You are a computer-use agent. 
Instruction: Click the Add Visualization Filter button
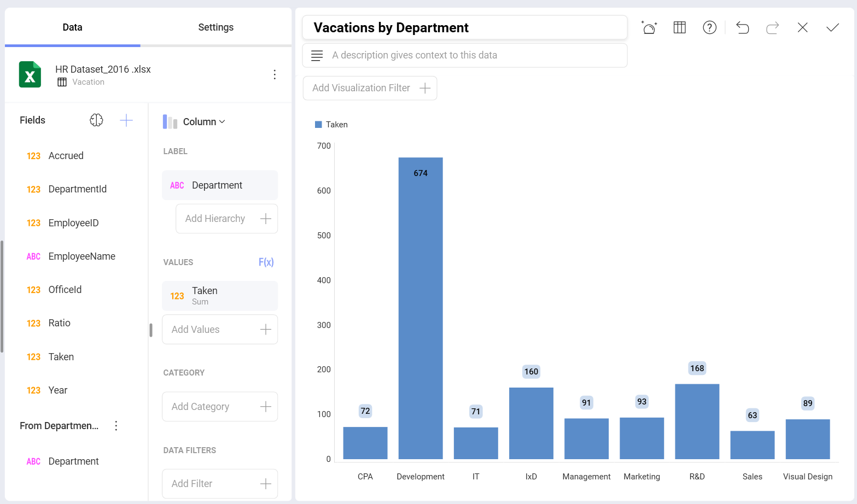pyautogui.click(x=370, y=88)
